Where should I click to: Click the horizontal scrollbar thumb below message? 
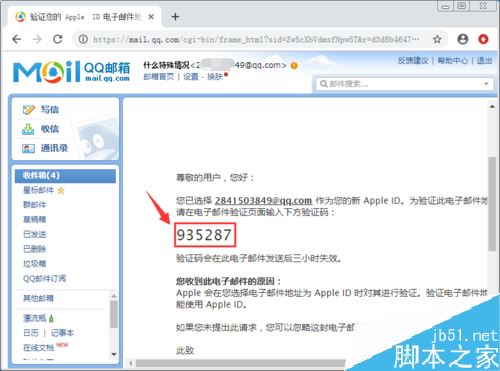[x=240, y=363]
